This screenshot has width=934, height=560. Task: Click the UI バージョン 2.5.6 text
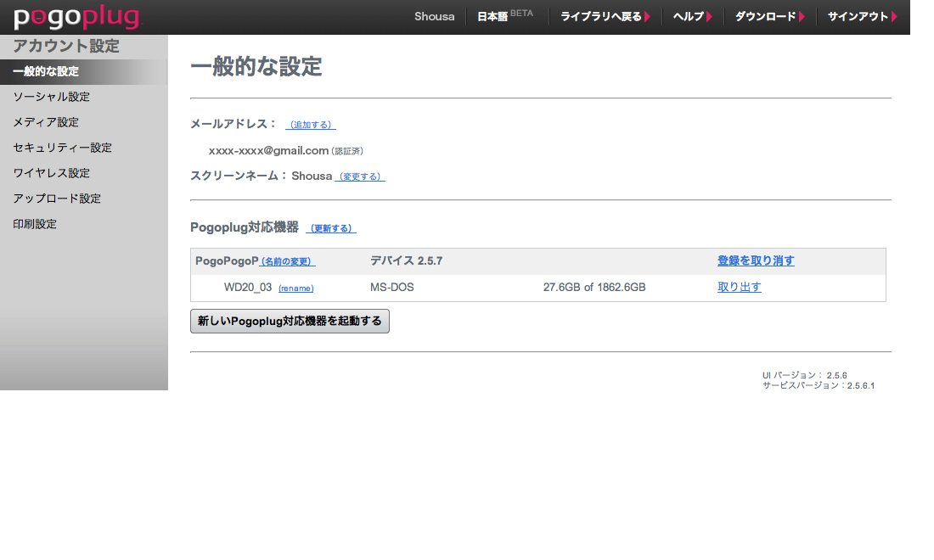pos(805,376)
